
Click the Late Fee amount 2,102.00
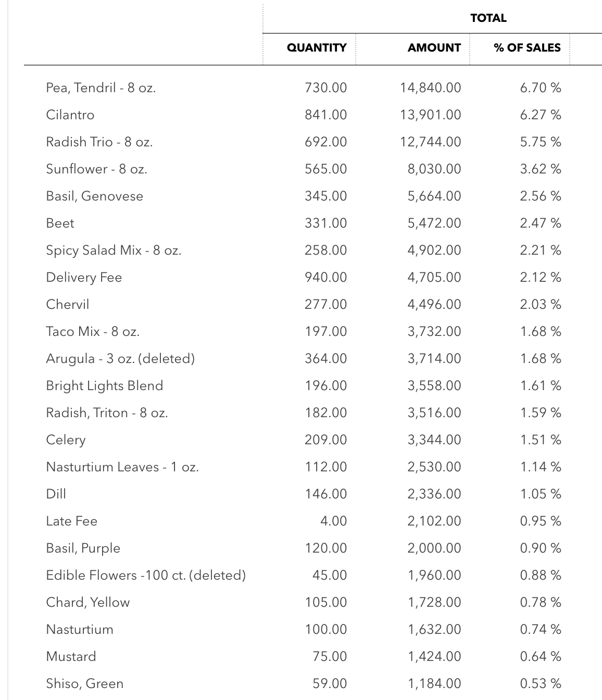[434, 521]
